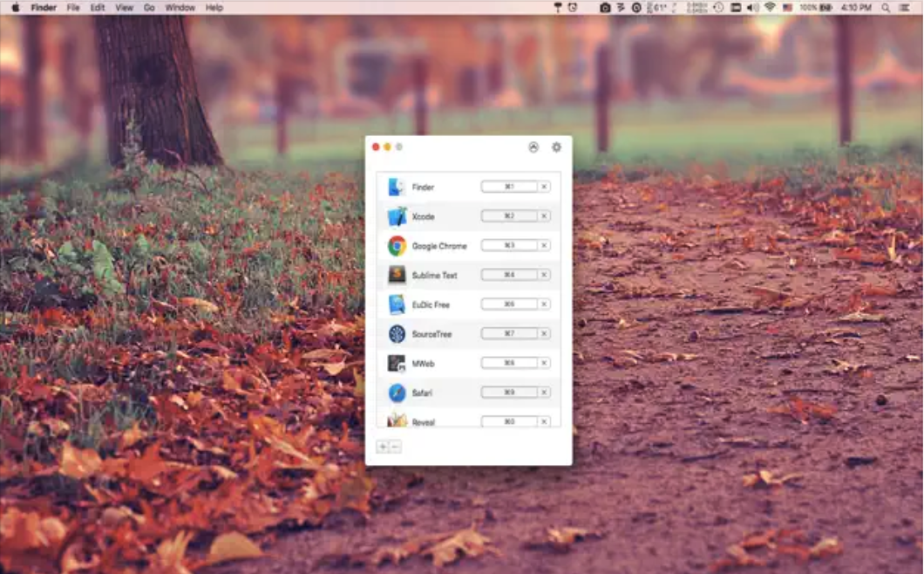This screenshot has height=574, width=924.
Task: Click the MWeb app icon
Action: tap(397, 363)
